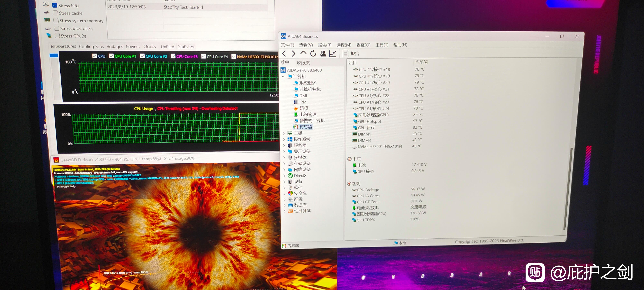Toggle the CPU graph checkbox
644x290 pixels.
[95, 56]
